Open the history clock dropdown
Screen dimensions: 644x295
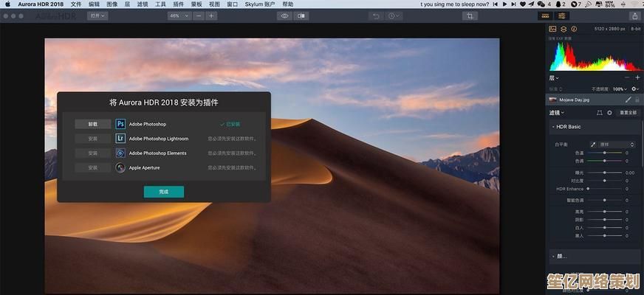point(394,16)
